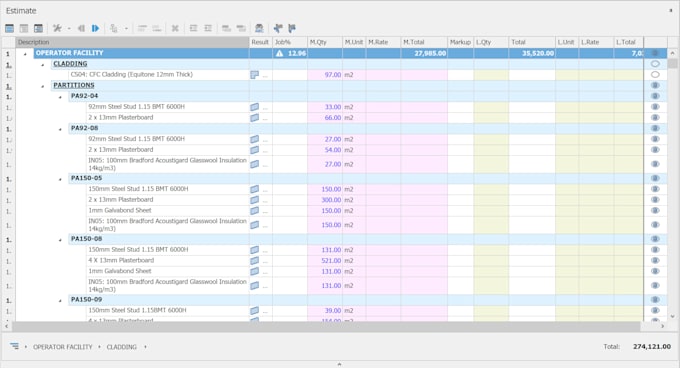Image resolution: width=680 pixels, height=368 pixels.
Task: Open result icon for 4 X 13mm Plasterboard
Action: 255,261
